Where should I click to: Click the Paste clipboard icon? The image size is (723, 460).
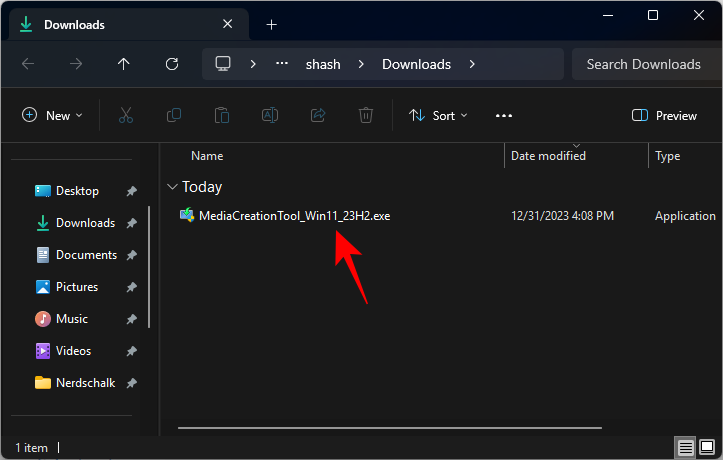point(222,116)
